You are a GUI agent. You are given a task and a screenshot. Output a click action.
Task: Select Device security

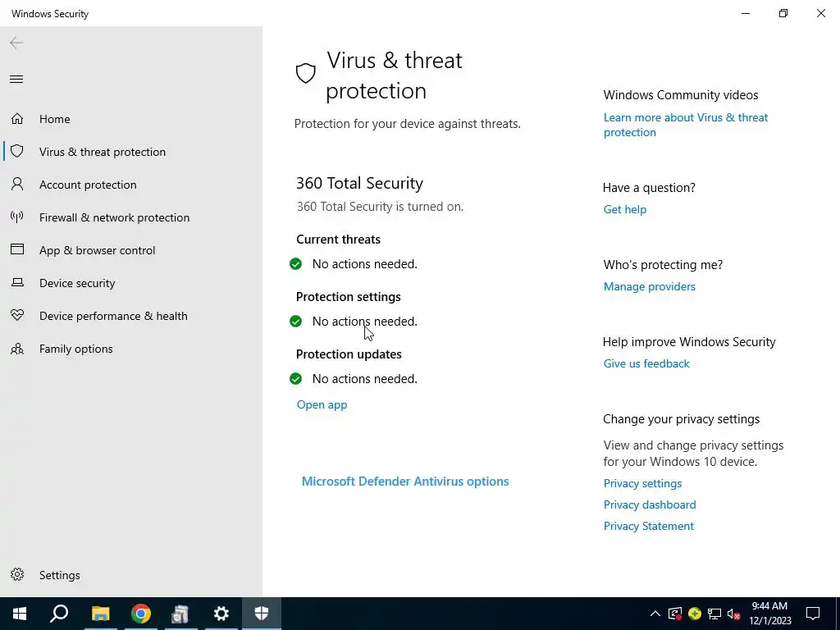pos(77,283)
